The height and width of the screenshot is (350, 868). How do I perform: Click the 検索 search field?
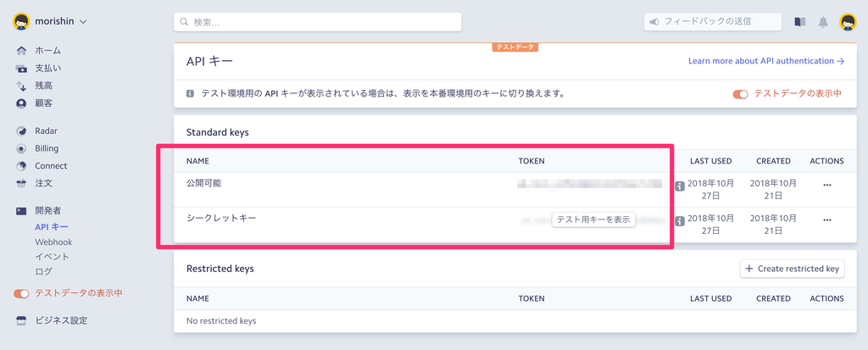[x=318, y=22]
